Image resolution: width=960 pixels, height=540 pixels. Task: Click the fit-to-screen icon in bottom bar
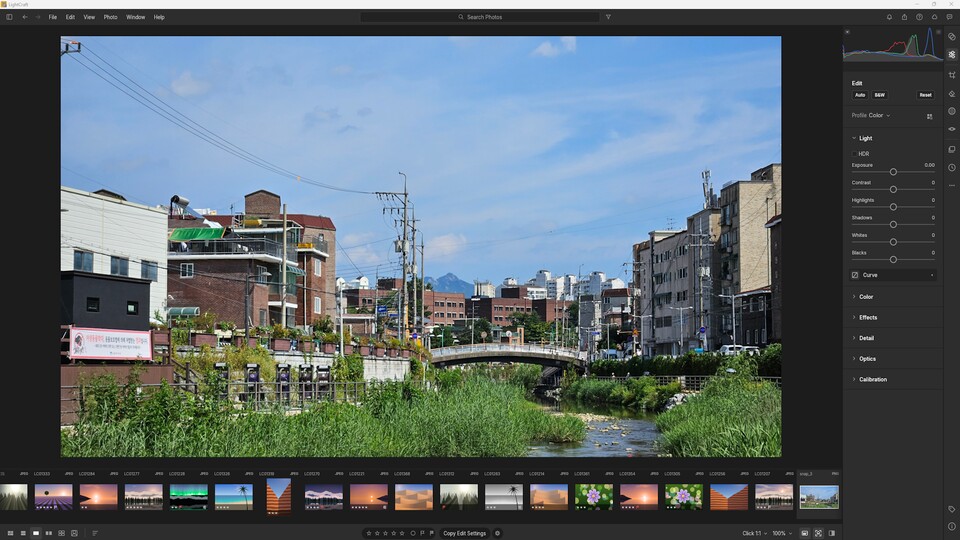(x=818, y=533)
